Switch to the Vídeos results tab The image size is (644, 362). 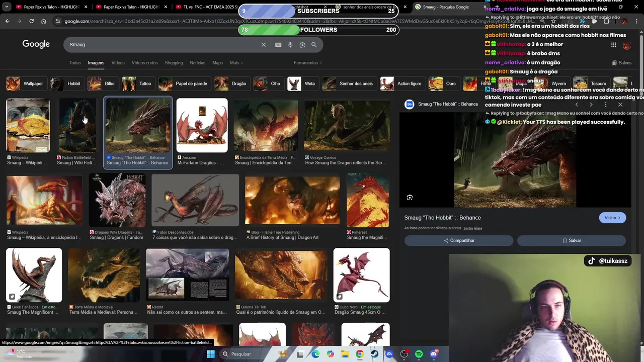tap(118, 63)
